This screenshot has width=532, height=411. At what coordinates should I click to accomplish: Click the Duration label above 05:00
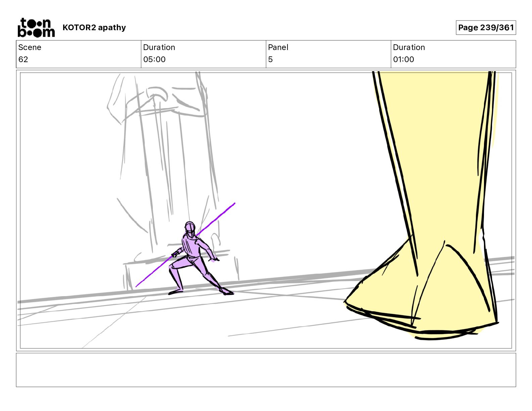pyautogui.click(x=159, y=47)
